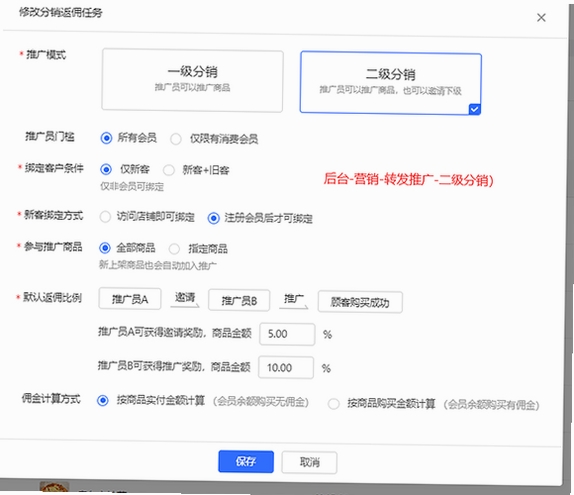Close the 修改分销返佣任务 dialog

[x=541, y=18]
